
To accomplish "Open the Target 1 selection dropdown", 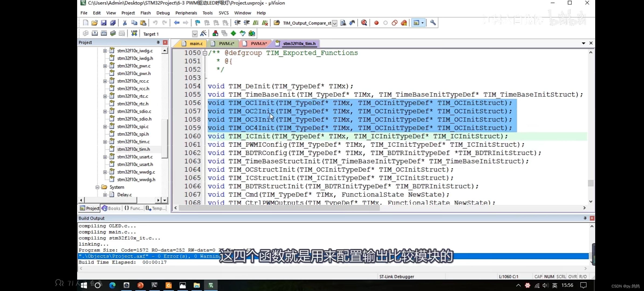I will 195,34.
